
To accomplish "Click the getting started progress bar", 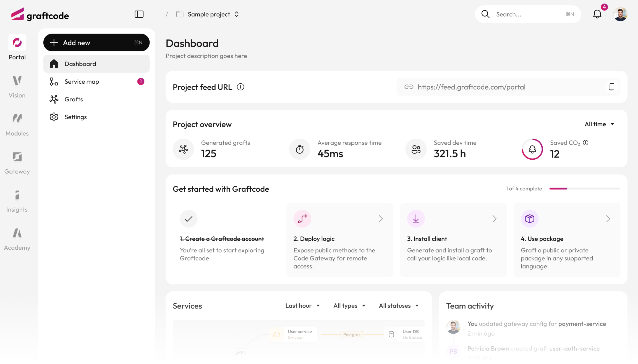I will coord(584,189).
